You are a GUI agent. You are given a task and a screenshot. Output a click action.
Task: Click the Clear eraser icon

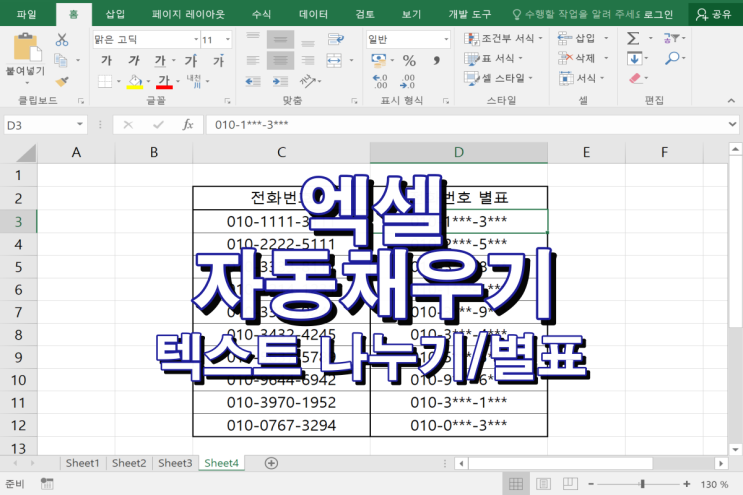point(635,78)
